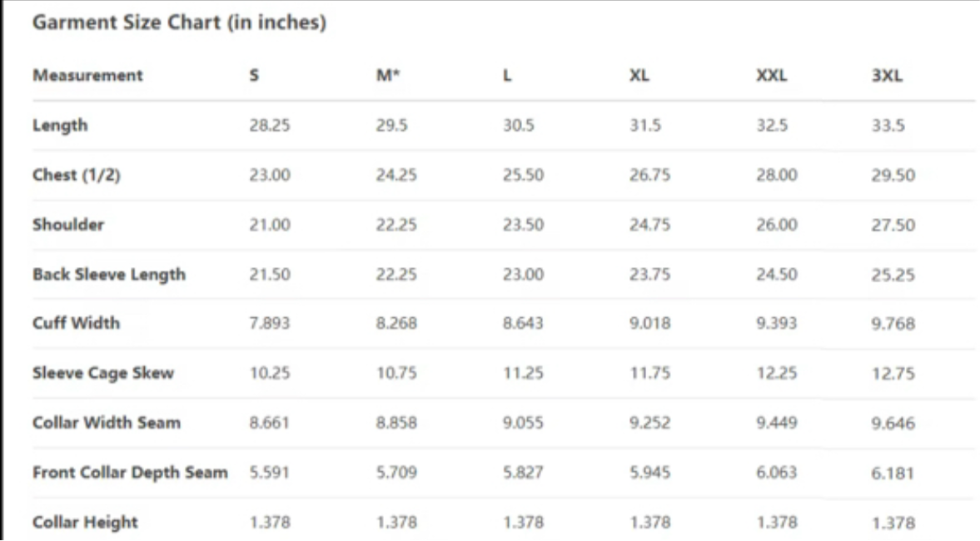Screen dimensions: 980x541
Task: Click the Shoulder row label
Action: (x=68, y=225)
